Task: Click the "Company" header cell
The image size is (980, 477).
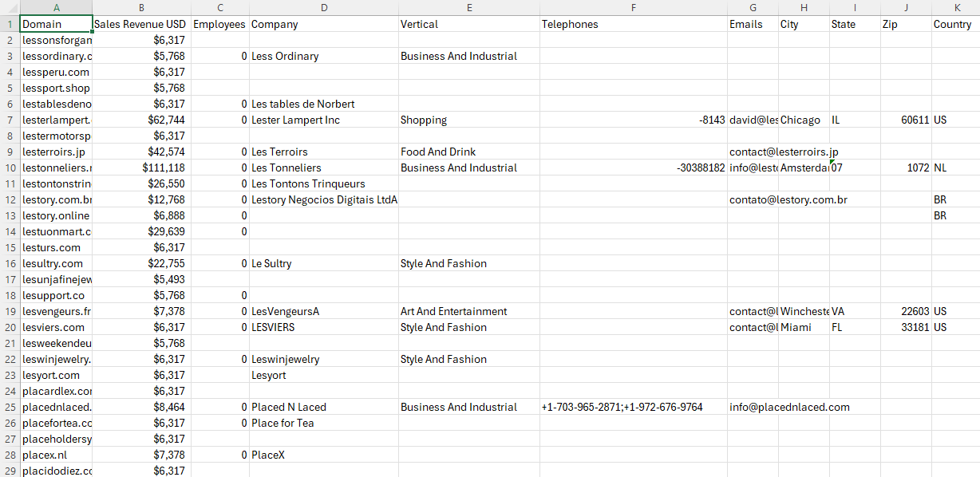Action: pyautogui.click(x=323, y=24)
